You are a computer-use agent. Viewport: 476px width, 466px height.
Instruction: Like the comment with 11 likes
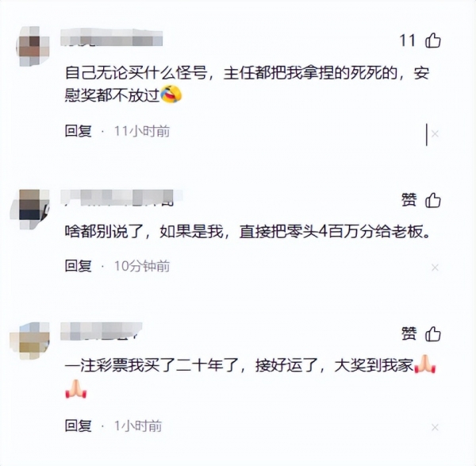pyautogui.click(x=433, y=40)
